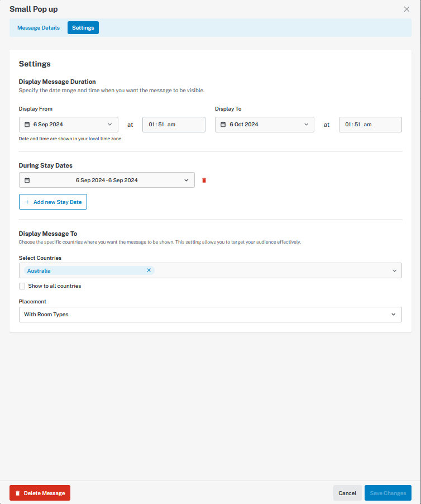The width and height of the screenshot is (421, 504).
Task: Close the Small Pop up dialog
Action: (x=406, y=9)
